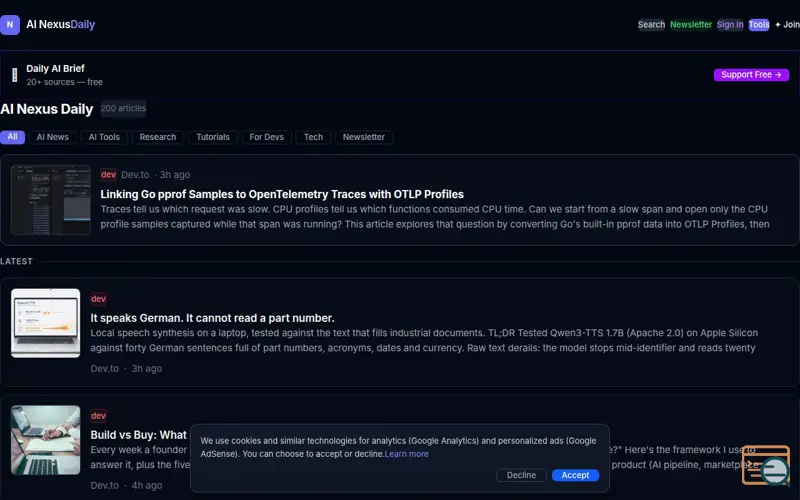Open the 'Build vs Buy' article title
Image resolution: width=800 pixels, height=500 pixels.
[139, 435]
